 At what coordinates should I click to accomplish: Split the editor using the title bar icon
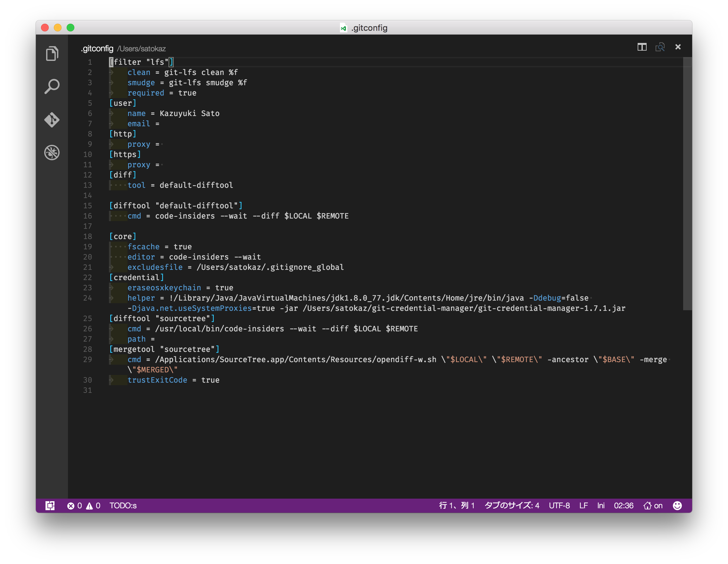pyautogui.click(x=642, y=47)
